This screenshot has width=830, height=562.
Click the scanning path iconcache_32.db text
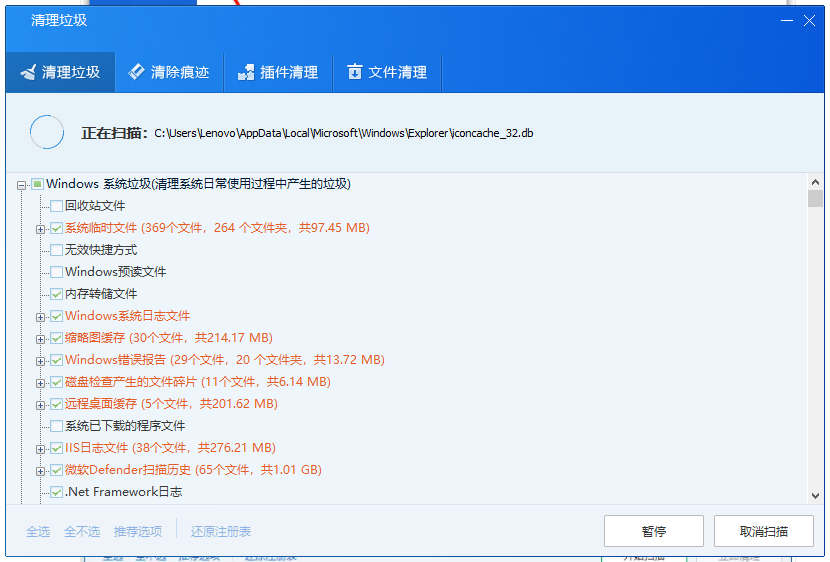coord(344,133)
